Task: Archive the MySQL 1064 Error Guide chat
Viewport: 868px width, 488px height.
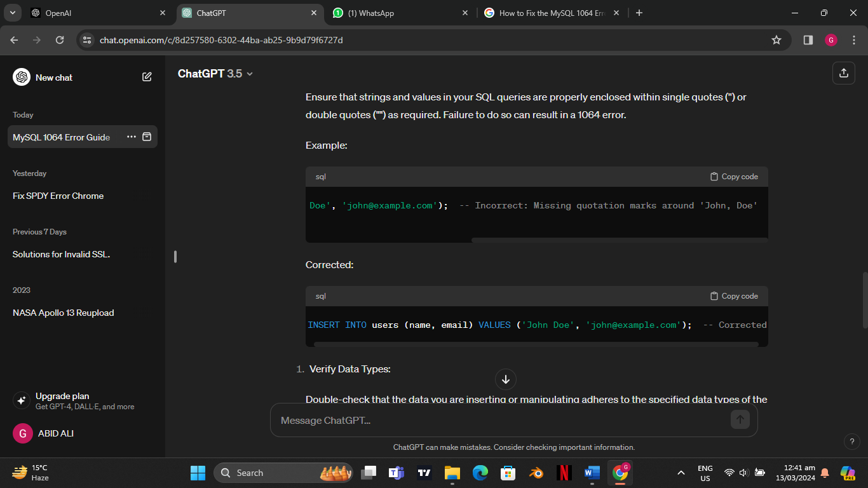Action: coord(147,137)
